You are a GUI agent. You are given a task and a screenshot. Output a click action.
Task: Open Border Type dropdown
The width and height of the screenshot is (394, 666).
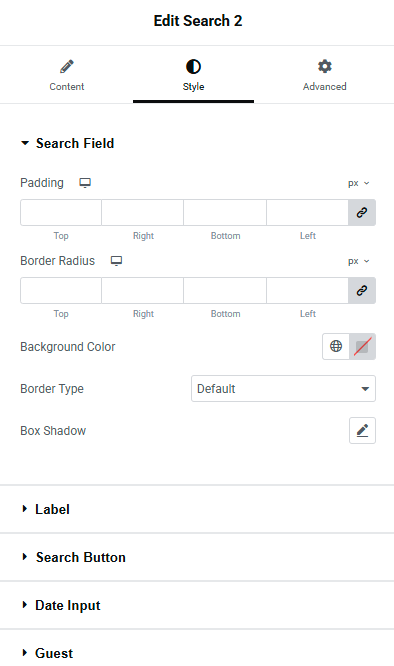[x=283, y=389]
